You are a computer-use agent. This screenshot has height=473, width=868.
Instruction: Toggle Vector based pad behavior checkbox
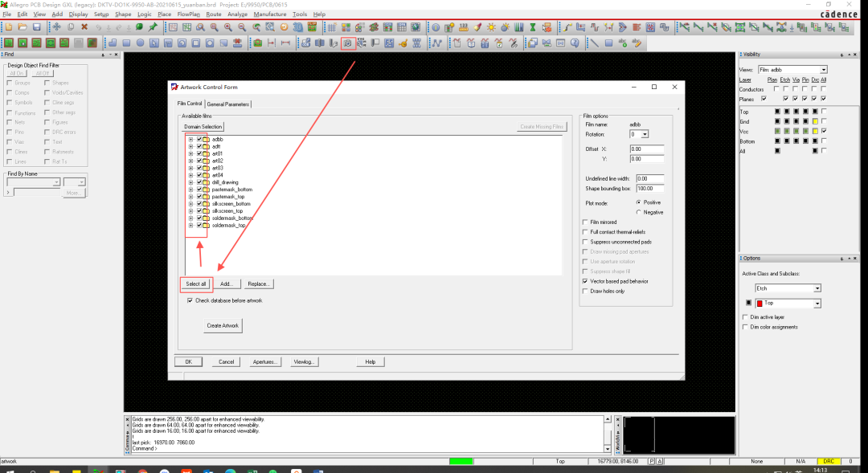(585, 281)
